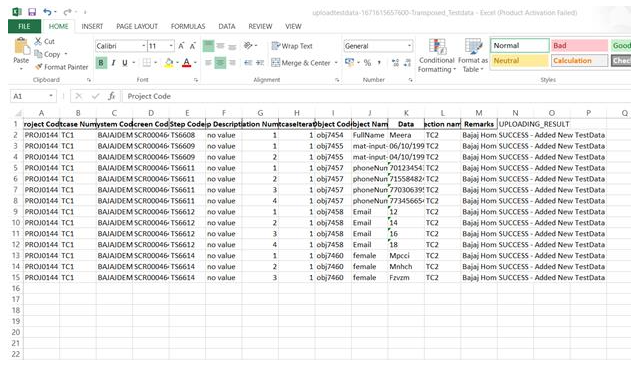Click the Insert Function fx icon
The height and width of the screenshot is (373, 637).
[x=111, y=96]
